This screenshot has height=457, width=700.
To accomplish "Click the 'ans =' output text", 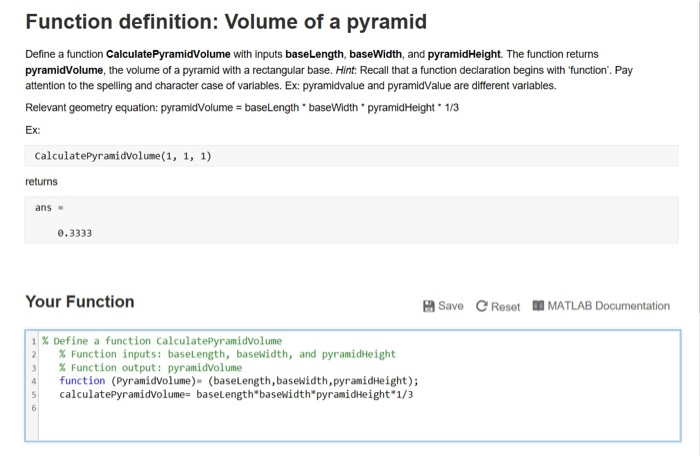I will click(49, 208).
